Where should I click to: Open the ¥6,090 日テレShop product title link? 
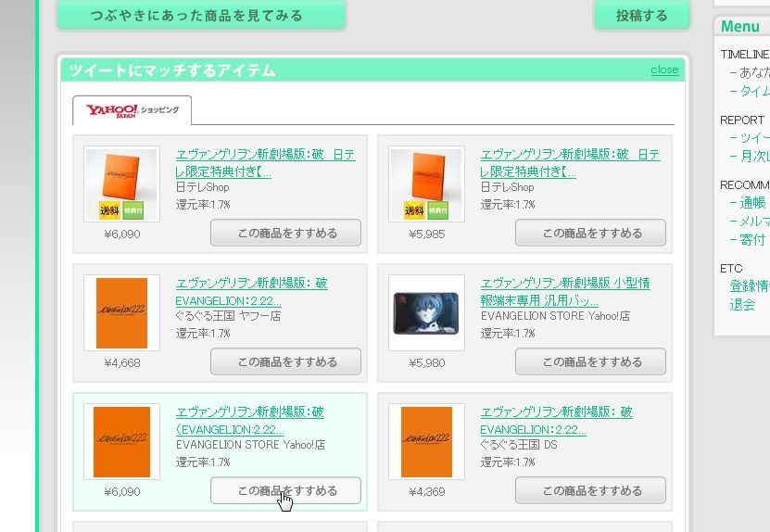tap(266, 163)
